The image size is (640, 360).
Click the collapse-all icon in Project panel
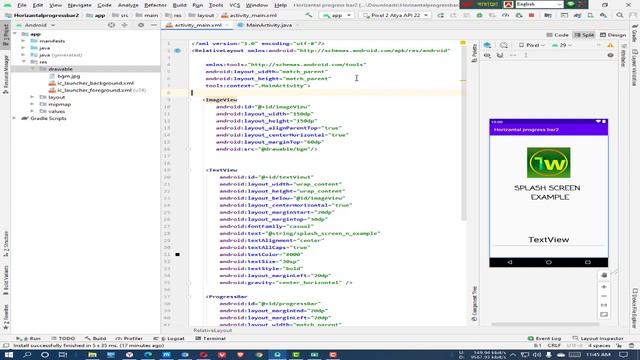[124, 25]
